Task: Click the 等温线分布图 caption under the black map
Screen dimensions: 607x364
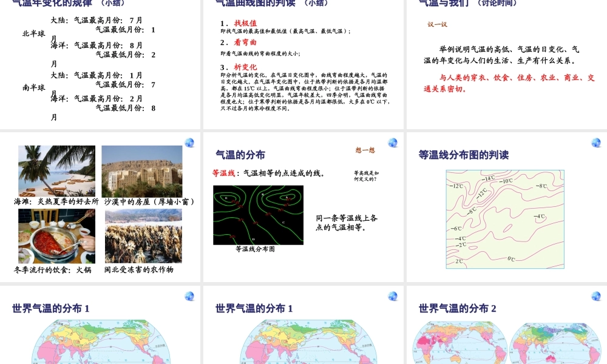Action: pyautogui.click(x=255, y=249)
